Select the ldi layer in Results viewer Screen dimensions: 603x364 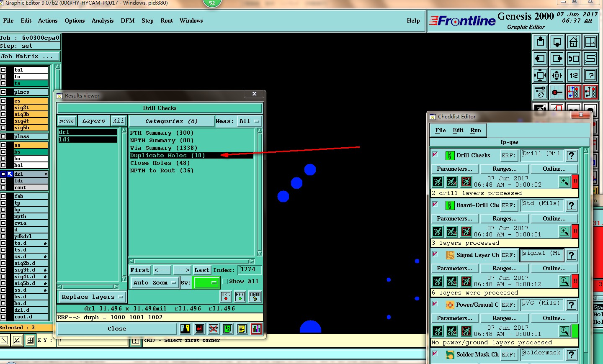point(88,140)
